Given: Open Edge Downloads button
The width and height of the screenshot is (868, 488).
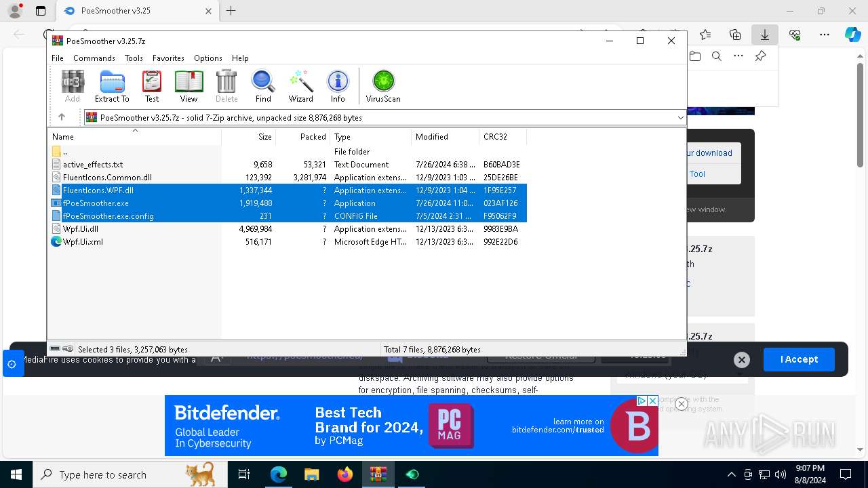Looking at the screenshot, I should [764, 35].
